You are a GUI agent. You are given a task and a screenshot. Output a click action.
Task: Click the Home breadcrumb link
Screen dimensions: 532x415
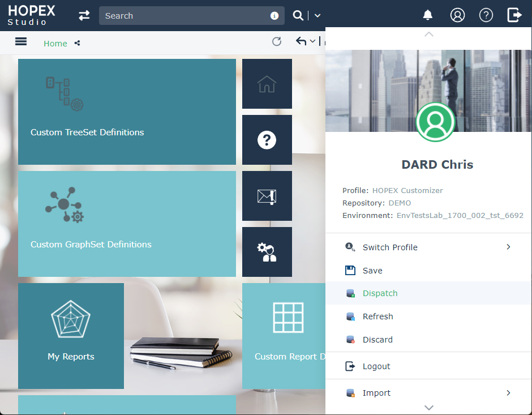(55, 44)
